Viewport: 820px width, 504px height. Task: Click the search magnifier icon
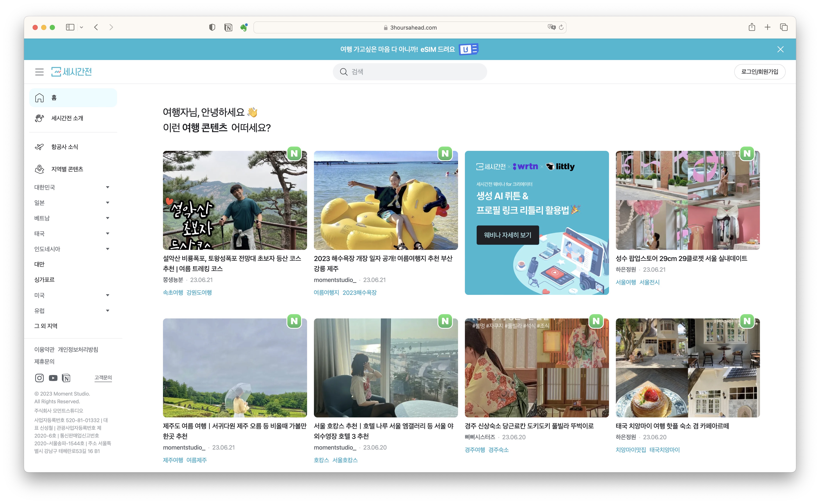(x=344, y=72)
